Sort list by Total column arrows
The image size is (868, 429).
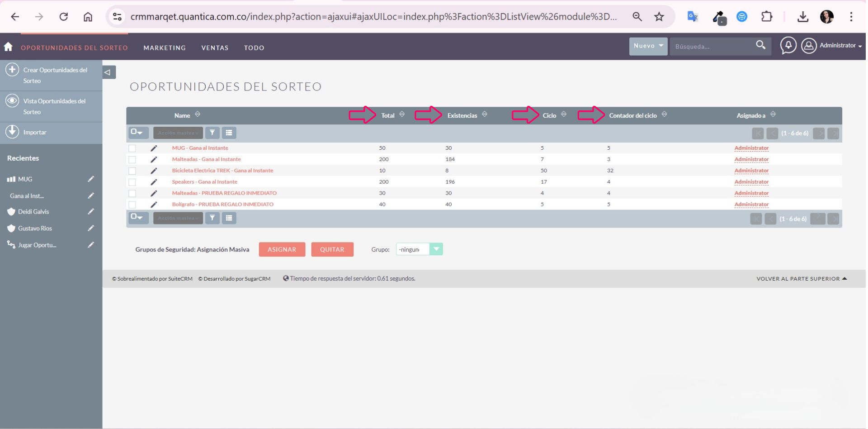(x=402, y=114)
